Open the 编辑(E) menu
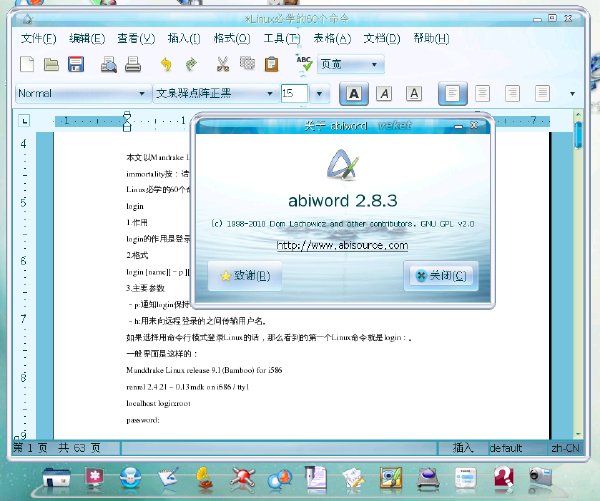The height and width of the screenshot is (501, 600). [x=87, y=38]
